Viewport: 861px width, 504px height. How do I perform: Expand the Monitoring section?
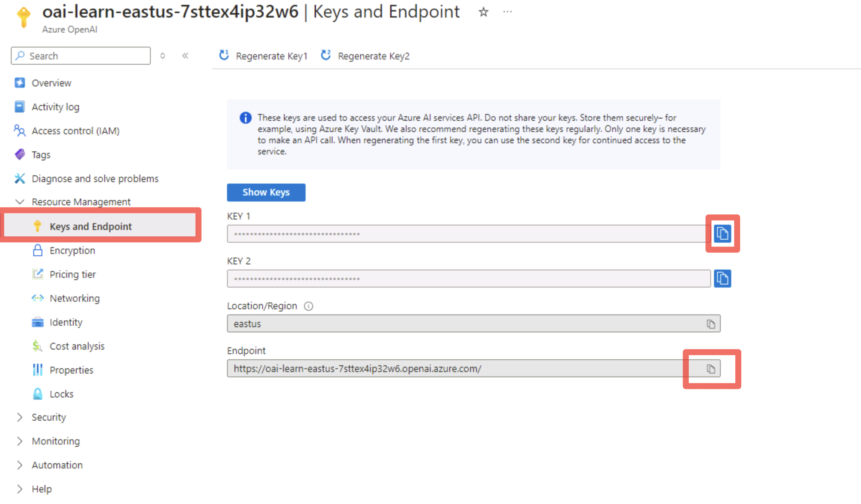click(x=19, y=441)
